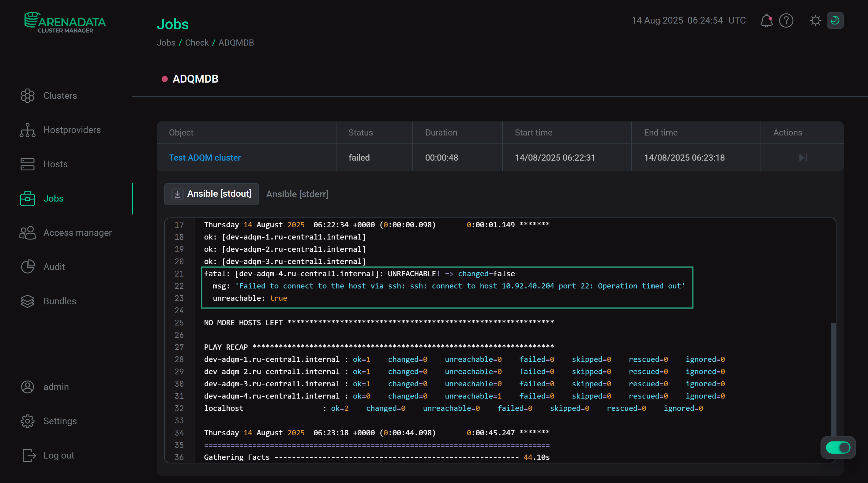
Task: Toggle the auto-scroll log switch
Action: (x=838, y=448)
